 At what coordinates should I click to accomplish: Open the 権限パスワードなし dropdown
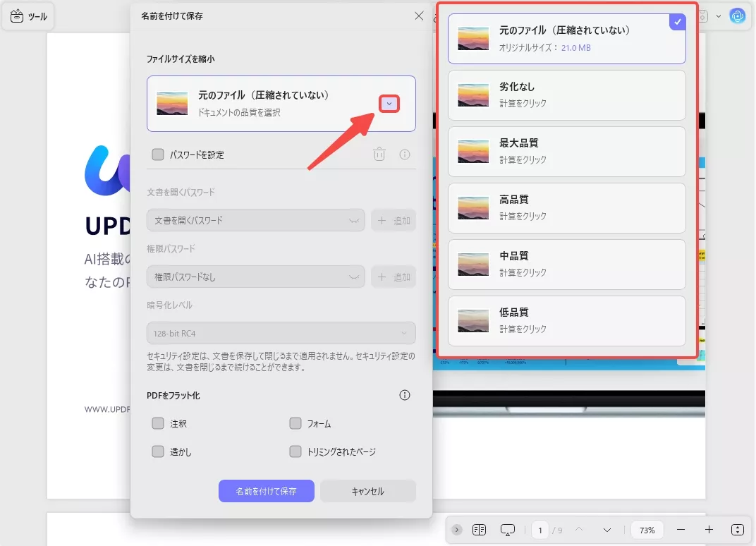click(x=255, y=277)
